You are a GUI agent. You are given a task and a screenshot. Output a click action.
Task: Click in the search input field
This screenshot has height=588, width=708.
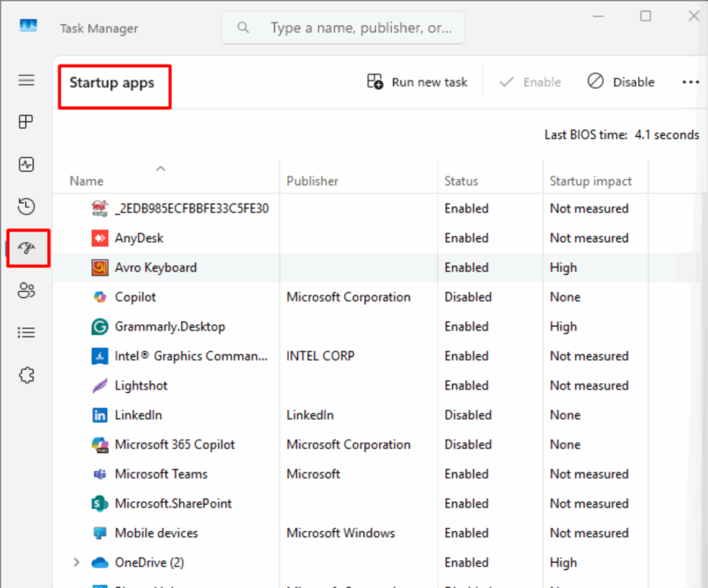pyautogui.click(x=343, y=28)
